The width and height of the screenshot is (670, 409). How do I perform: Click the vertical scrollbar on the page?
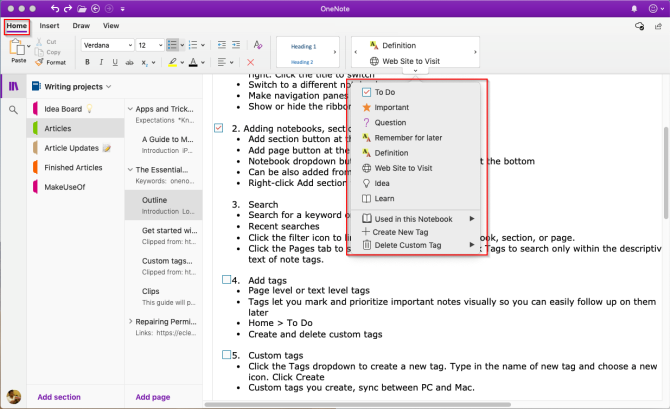point(666,173)
